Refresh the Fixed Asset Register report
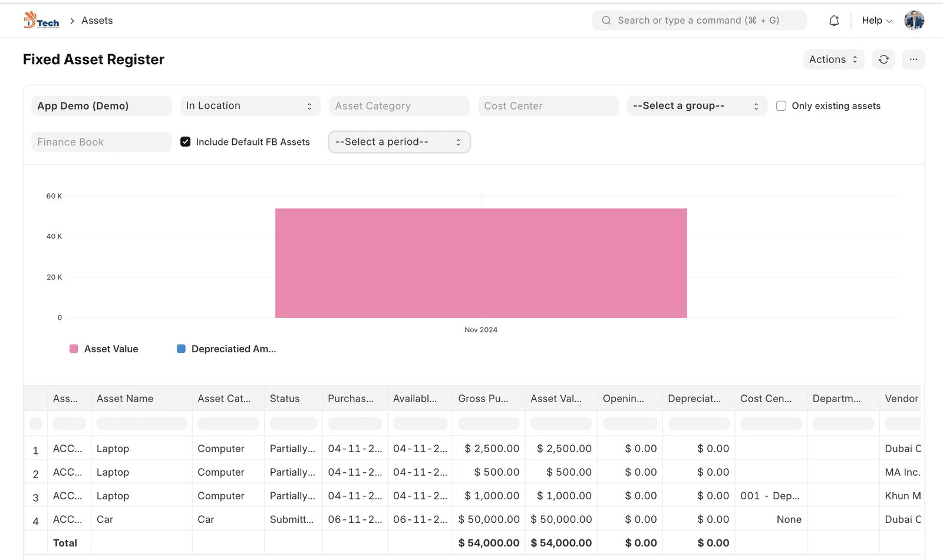This screenshot has width=943, height=560. point(883,59)
